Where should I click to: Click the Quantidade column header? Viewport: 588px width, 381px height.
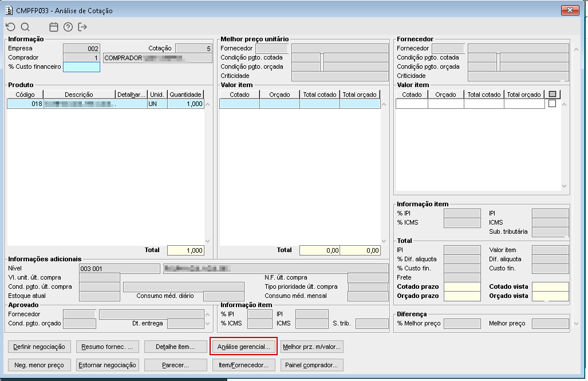pos(186,95)
